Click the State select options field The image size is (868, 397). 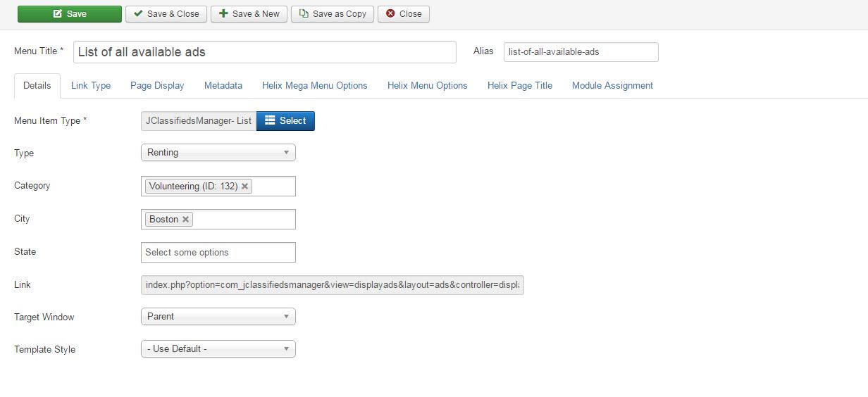point(218,252)
